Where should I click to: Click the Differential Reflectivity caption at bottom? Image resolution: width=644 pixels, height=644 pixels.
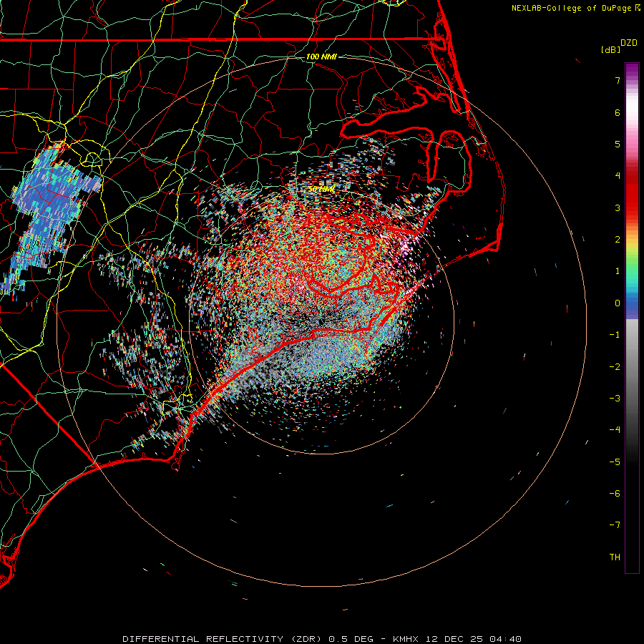pyautogui.click(x=322, y=639)
